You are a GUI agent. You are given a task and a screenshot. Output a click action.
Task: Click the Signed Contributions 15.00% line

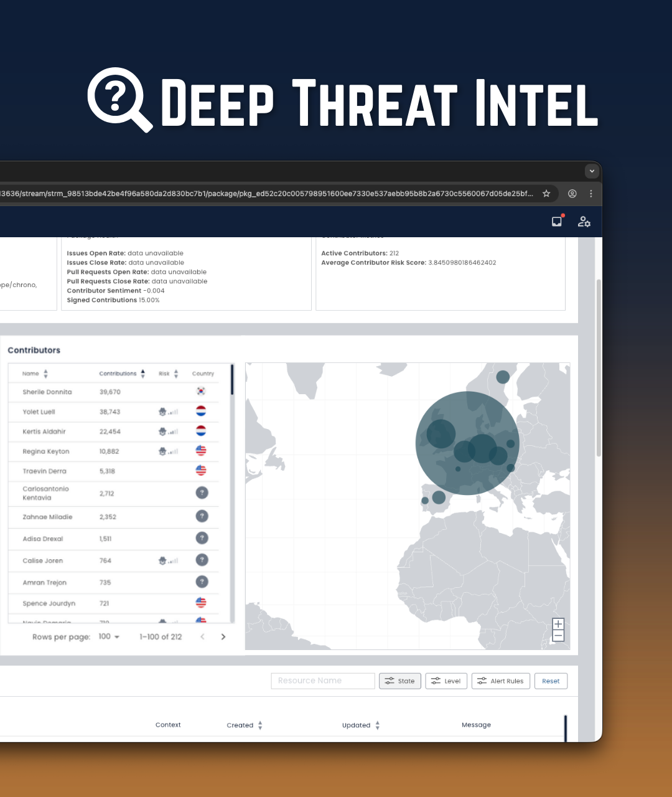pos(113,300)
